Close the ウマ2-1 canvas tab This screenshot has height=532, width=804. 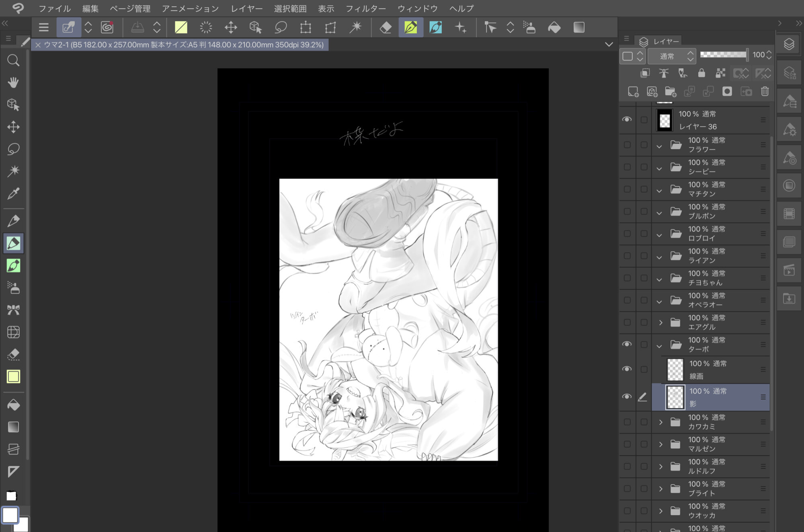(x=38, y=45)
